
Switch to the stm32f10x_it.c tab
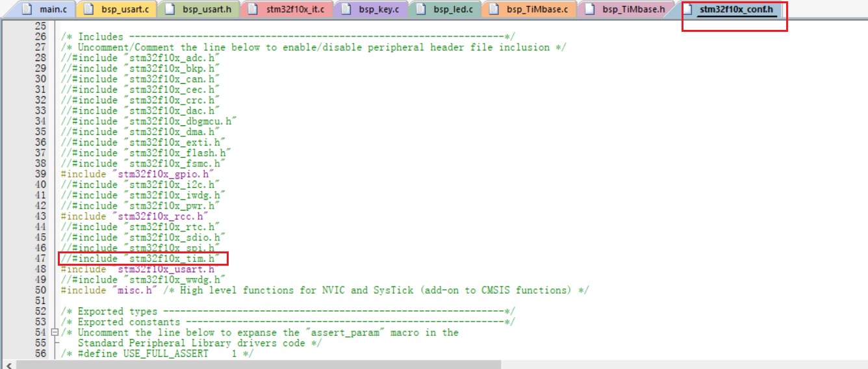(x=287, y=10)
